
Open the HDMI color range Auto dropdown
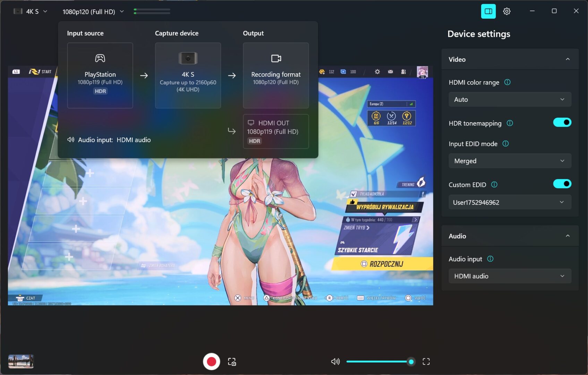pos(510,100)
